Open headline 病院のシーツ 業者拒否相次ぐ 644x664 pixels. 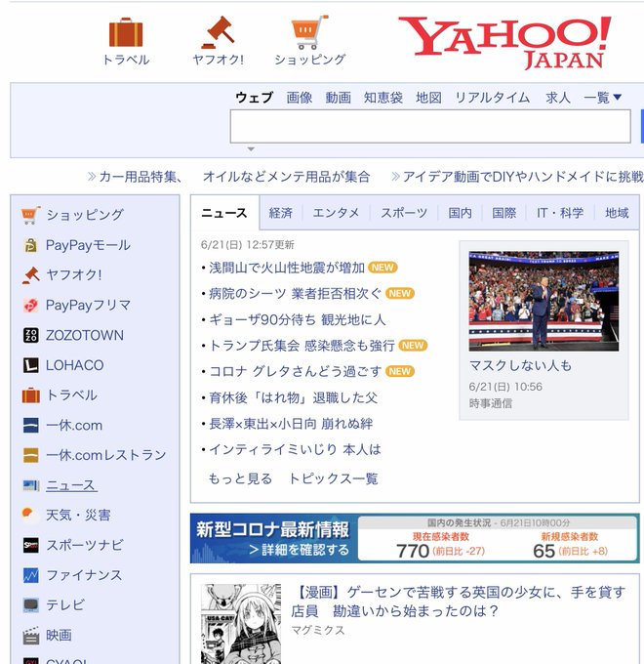coord(296,294)
